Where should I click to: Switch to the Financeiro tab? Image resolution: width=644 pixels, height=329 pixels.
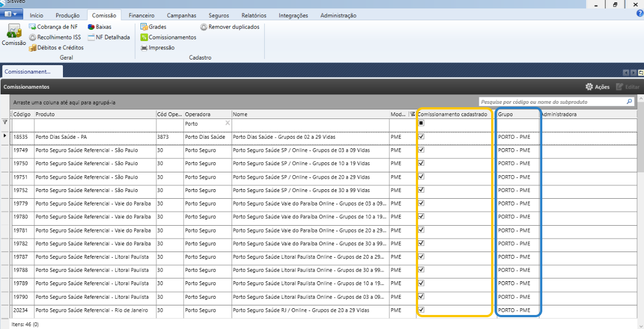[141, 15]
